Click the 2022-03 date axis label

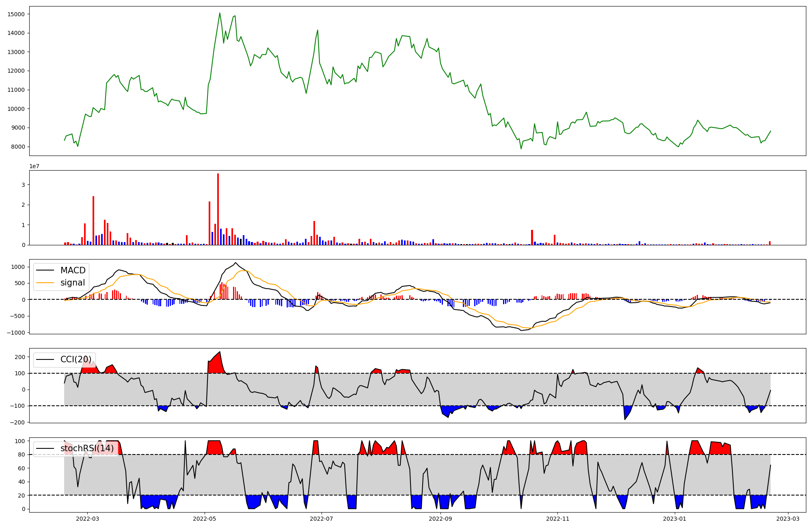87,519
